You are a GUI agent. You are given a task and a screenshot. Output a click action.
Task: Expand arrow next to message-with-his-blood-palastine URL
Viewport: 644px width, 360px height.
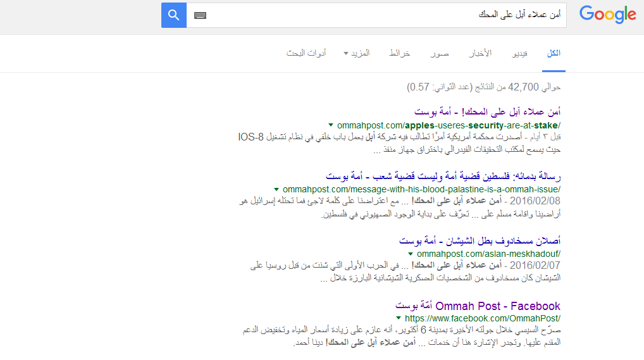tap(276, 189)
